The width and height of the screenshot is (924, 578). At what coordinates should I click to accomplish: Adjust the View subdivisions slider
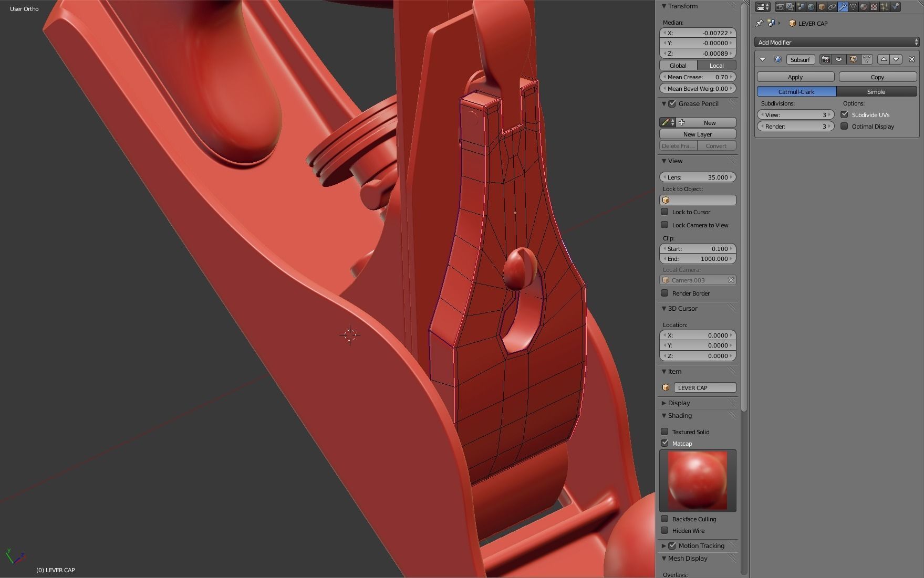(x=795, y=115)
